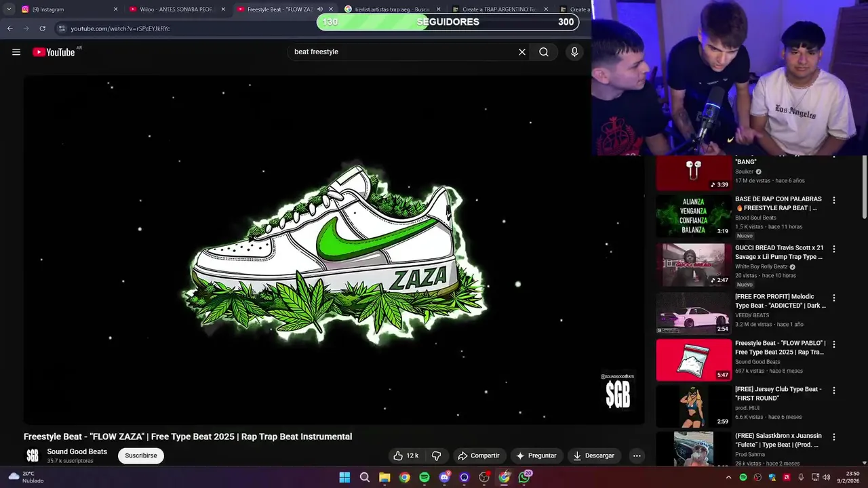Image resolution: width=868 pixels, height=488 pixels.
Task: Switch to Wiloo ANTES SONABA PEOR tab
Action: [x=178, y=9]
